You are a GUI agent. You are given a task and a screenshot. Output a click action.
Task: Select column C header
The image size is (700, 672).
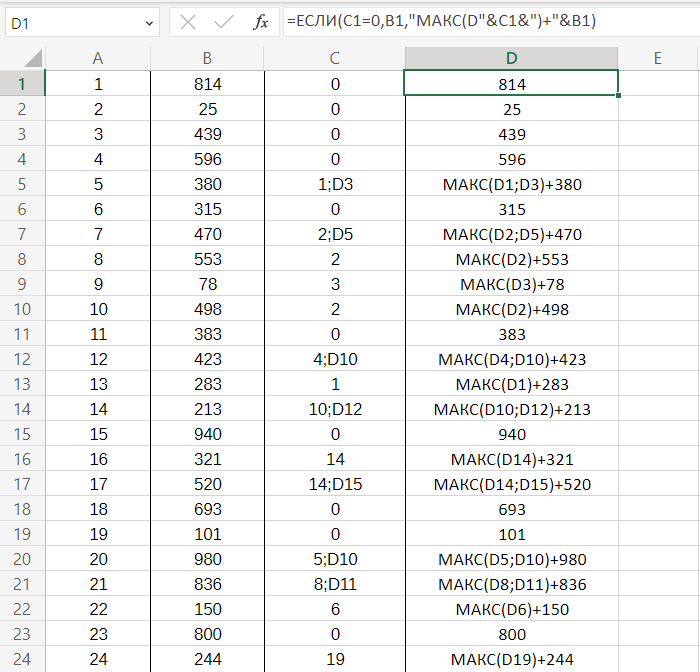(335, 59)
